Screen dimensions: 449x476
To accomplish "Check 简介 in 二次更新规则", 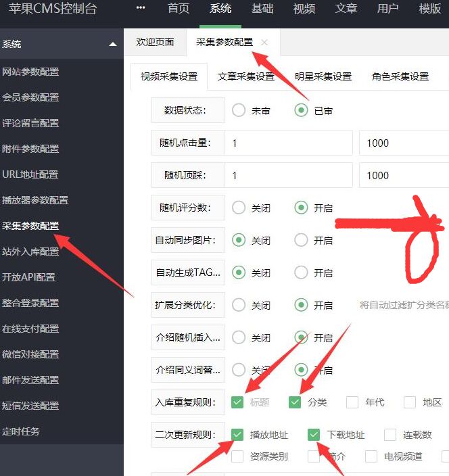I will (314, 456).
